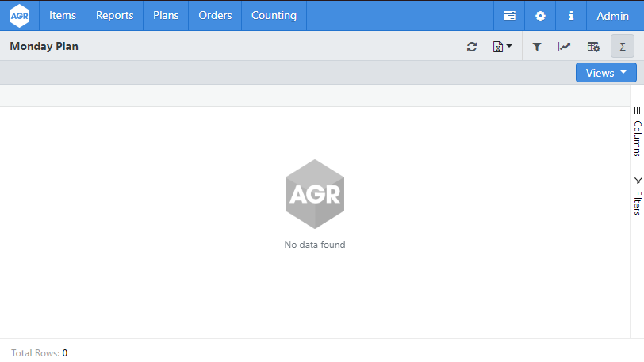Expand the Views dropdown

click(606, 73)
